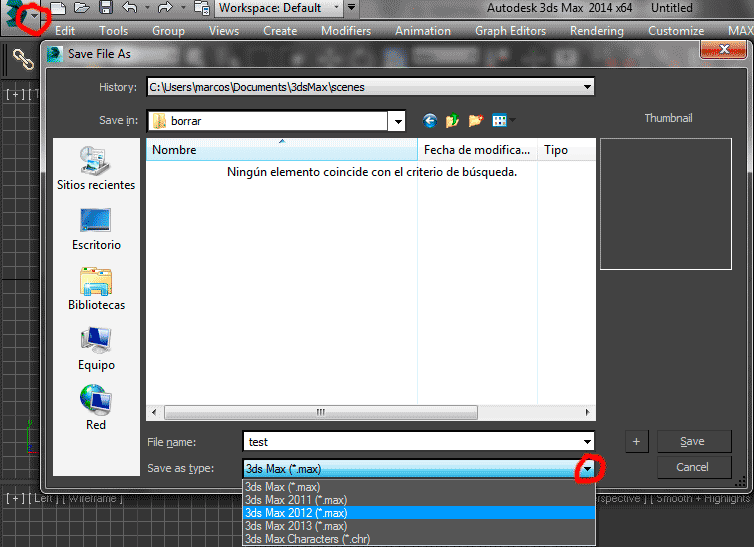
Task: Click the Up One Level folder icon
Action: point(452,121)
